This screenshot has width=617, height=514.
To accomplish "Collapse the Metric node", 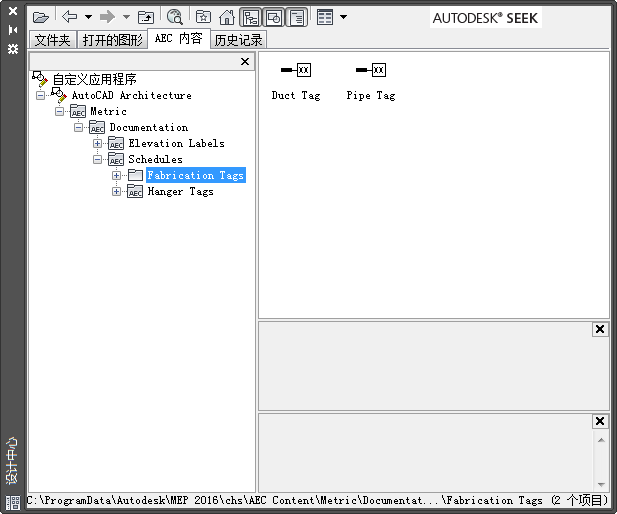I will coord(59,111).
